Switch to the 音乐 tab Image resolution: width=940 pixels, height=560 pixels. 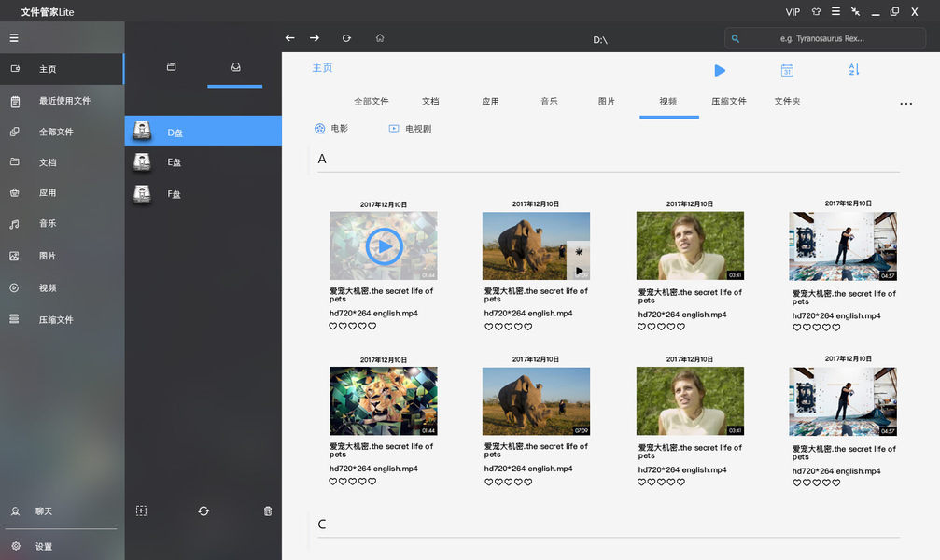point(549,102)
